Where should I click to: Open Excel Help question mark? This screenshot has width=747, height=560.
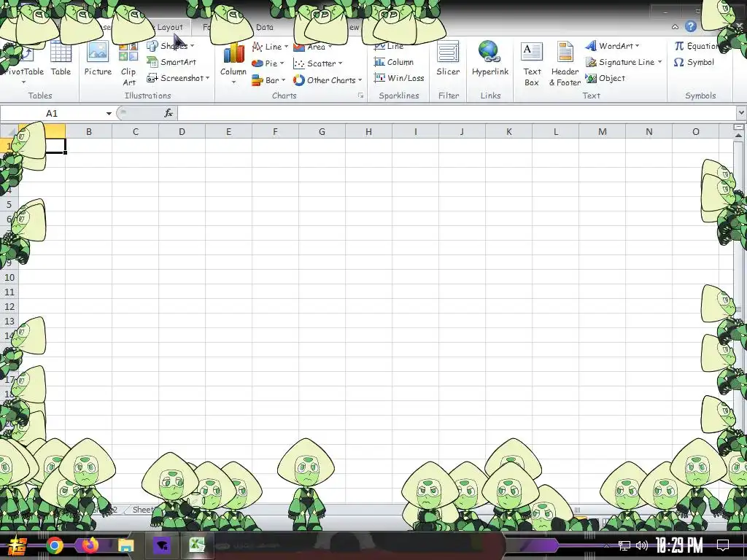tap(690, 27)
